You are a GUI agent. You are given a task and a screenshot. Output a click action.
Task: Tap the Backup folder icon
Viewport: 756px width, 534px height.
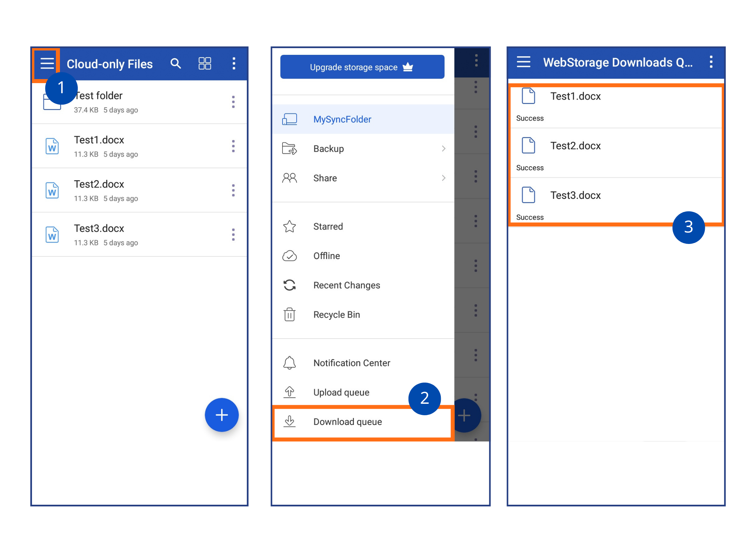(x=290, y=148)
